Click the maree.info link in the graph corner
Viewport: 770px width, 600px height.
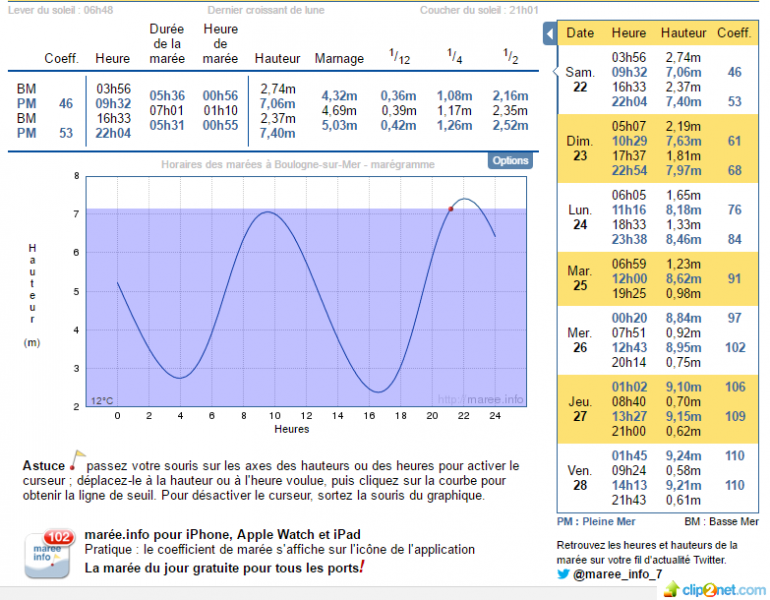pyautogui.click(x=480, y=399)
